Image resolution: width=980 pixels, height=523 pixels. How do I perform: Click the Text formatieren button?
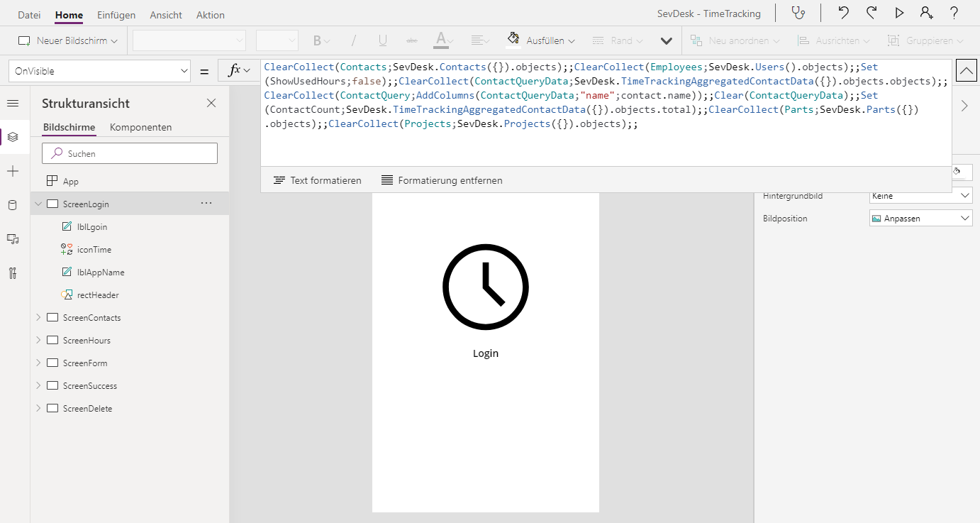(317, 180)
